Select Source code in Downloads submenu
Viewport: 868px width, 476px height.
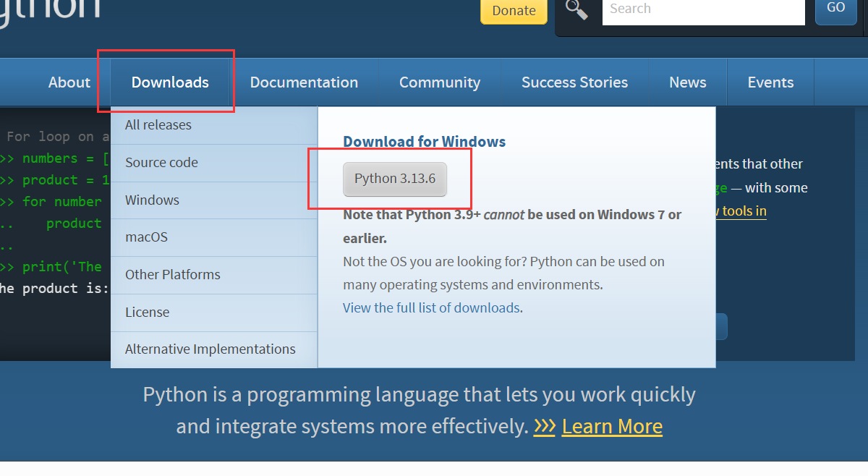pos(214,163)
